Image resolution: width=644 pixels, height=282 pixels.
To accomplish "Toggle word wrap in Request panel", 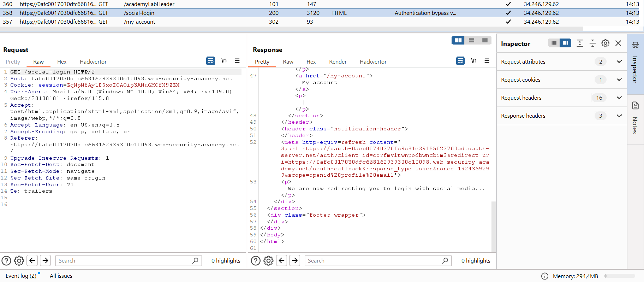I will (210, 61).
